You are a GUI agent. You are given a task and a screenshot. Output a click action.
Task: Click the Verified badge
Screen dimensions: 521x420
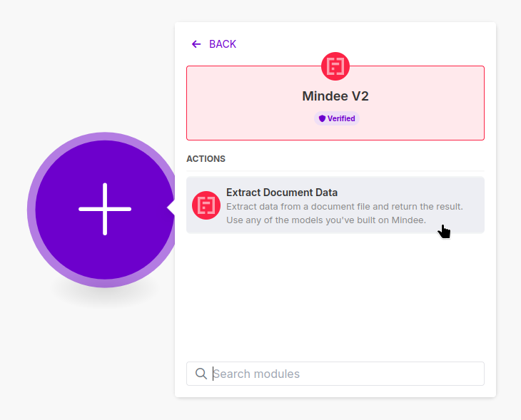coord(337,118)
